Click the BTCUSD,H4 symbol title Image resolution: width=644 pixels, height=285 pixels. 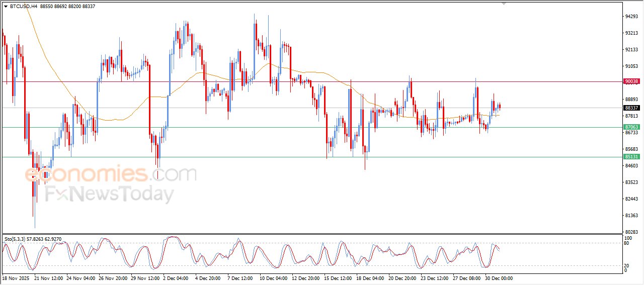23,7
